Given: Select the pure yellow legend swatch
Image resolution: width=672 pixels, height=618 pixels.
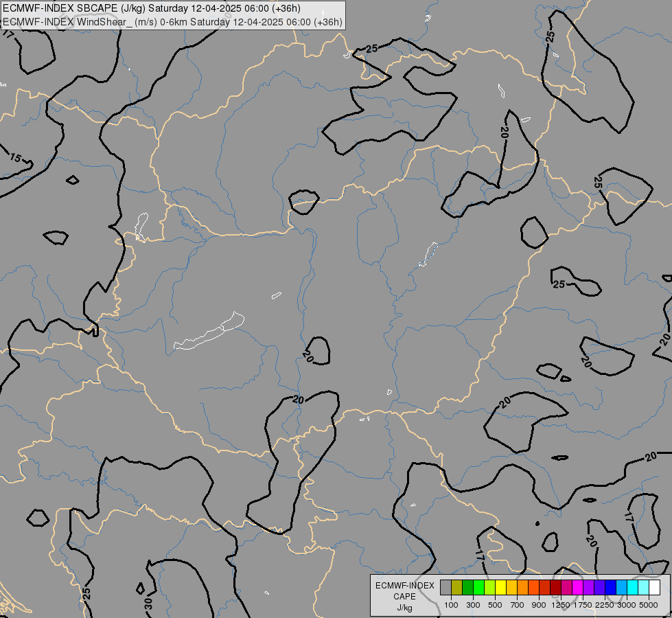Looking at the screenshot, I should coord(500,587).
